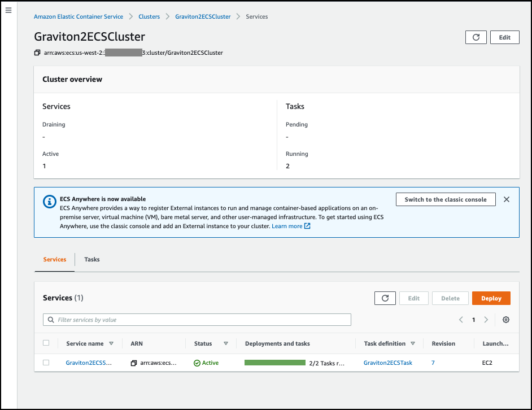Switch to the Services tab
The height and width of the screenshot is (410, 532).
tap(55, 259)
